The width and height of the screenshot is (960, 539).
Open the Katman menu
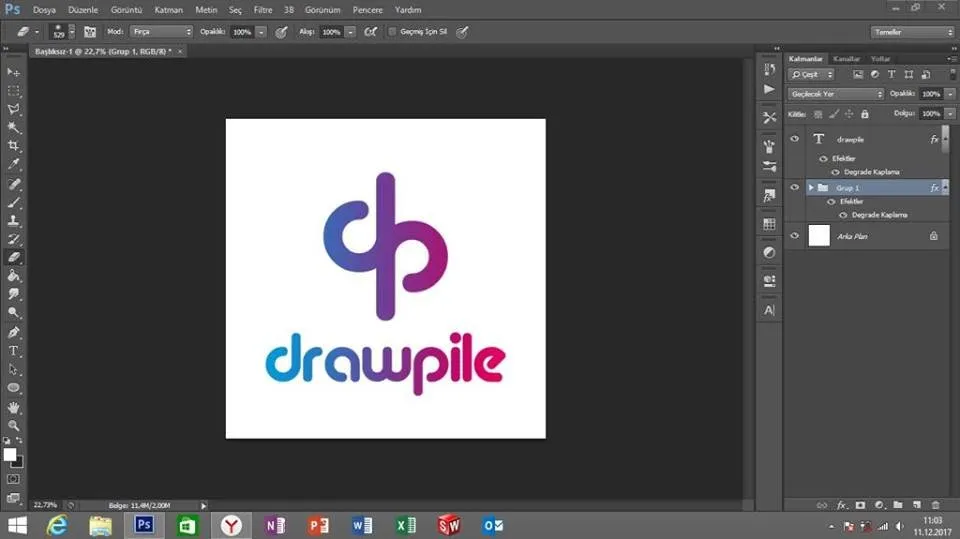(168, 10)
